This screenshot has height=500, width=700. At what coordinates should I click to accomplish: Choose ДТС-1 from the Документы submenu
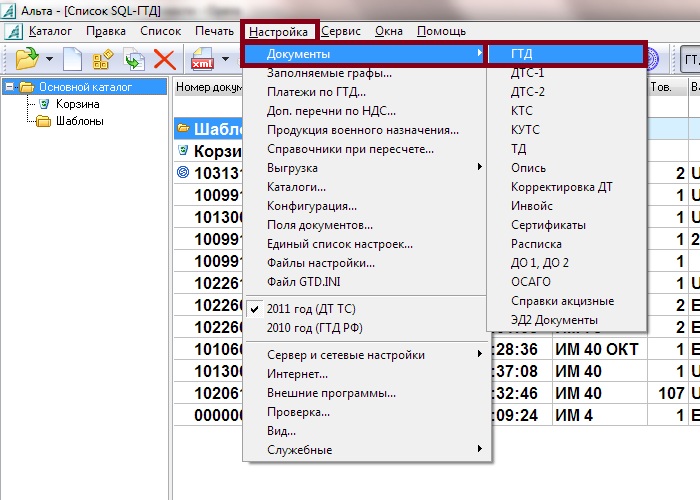pos(527,73)
